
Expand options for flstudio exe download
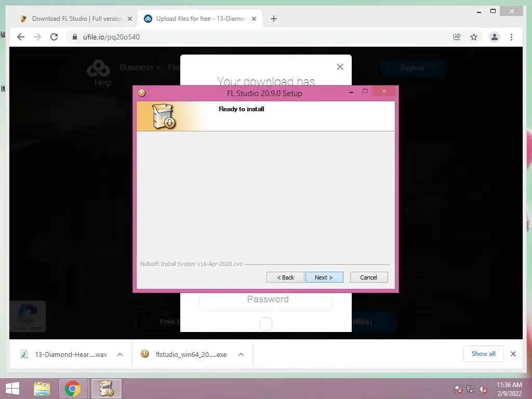pyautogui.click(x=241, y=354)
